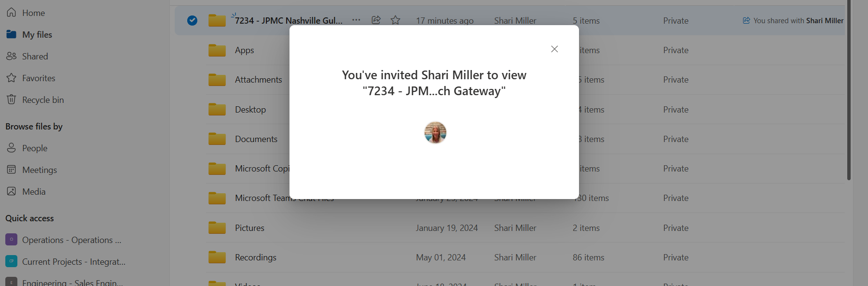The image size is (868, 286).
Task: Close the invitation confirmation dialog
Action: pyautogui.click(x=554, y=49)
